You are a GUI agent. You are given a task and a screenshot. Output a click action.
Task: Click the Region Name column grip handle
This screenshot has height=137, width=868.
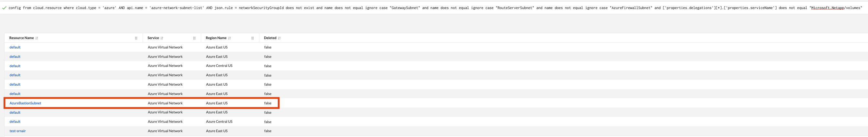pos(252,38)
